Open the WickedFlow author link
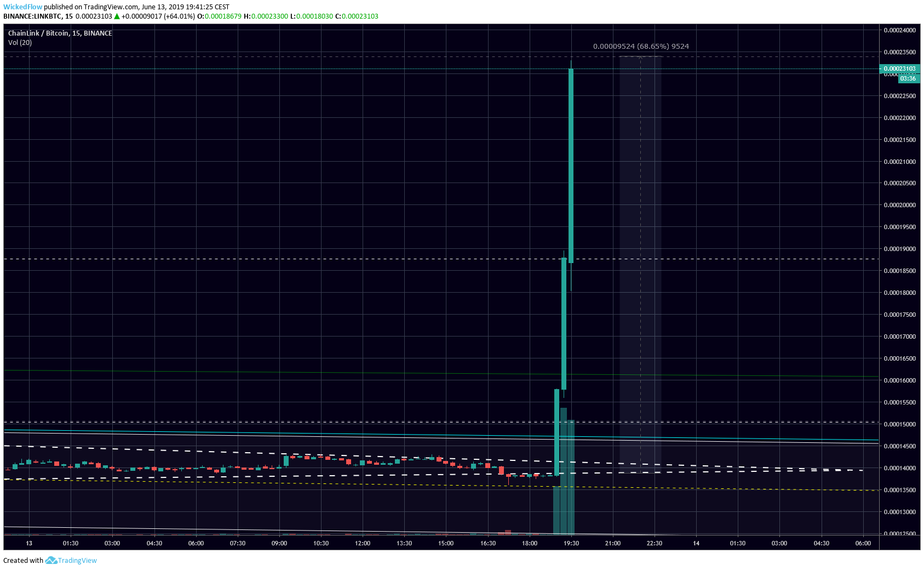924x570 pixels. coord(23,7)
